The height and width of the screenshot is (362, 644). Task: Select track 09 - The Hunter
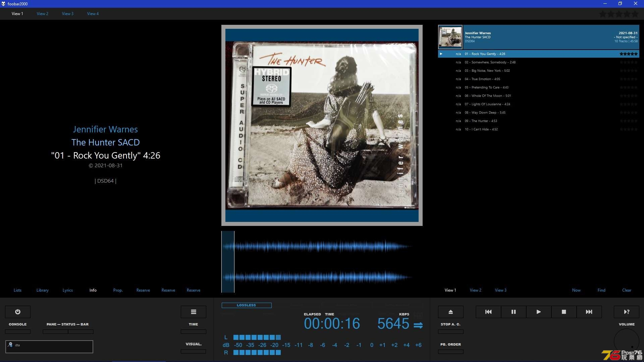(538, 121)
